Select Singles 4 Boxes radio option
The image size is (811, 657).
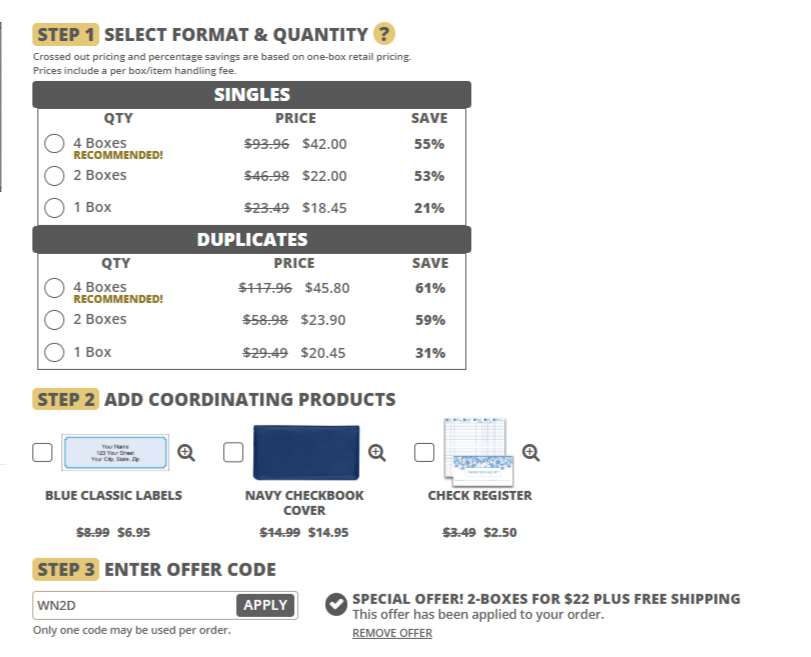pyautogui.click(x=55, y=144)
